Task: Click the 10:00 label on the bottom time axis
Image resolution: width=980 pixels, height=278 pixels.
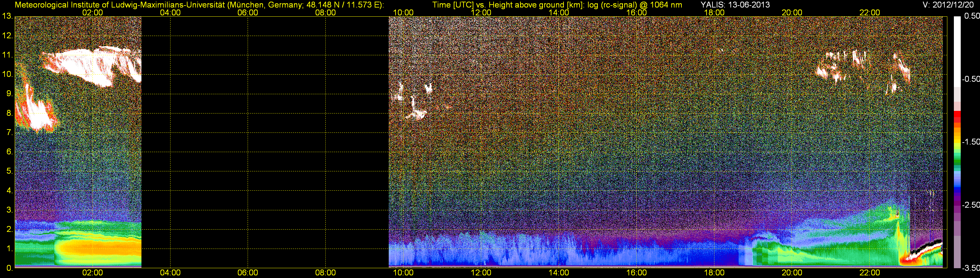Action: click(x=403, y=273)
